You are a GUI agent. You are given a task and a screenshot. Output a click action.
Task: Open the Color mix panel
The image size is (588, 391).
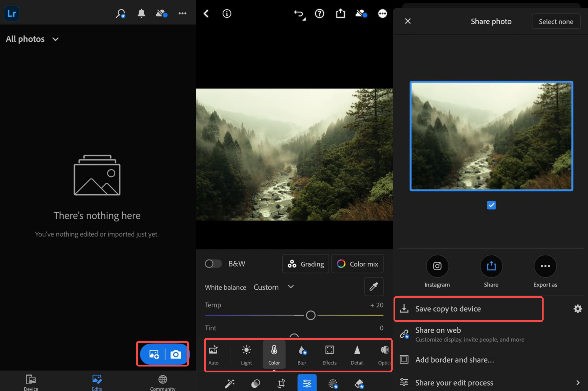[x=357, y=264]
